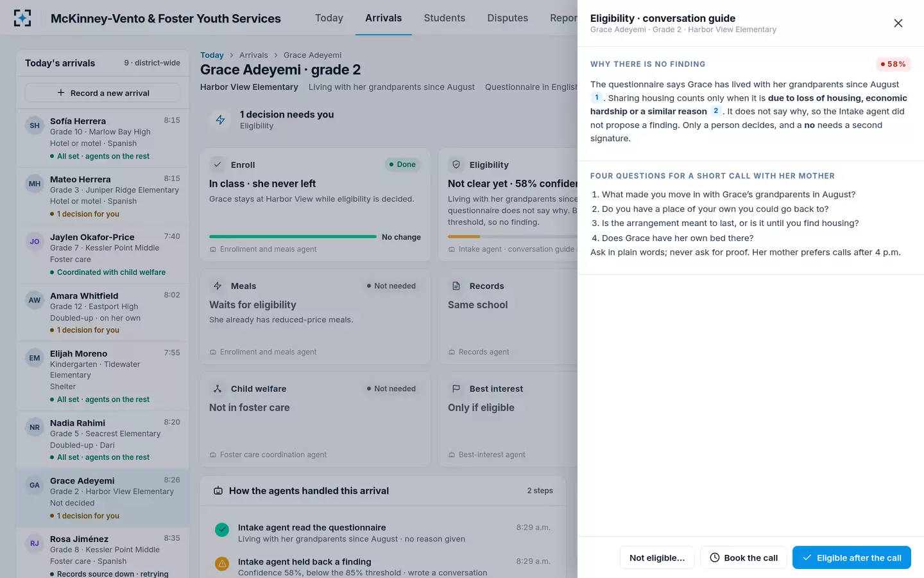Screen dimensions: 924x578
Task: Click the robot icon beside How the agents handled
Action: point(218,491)
